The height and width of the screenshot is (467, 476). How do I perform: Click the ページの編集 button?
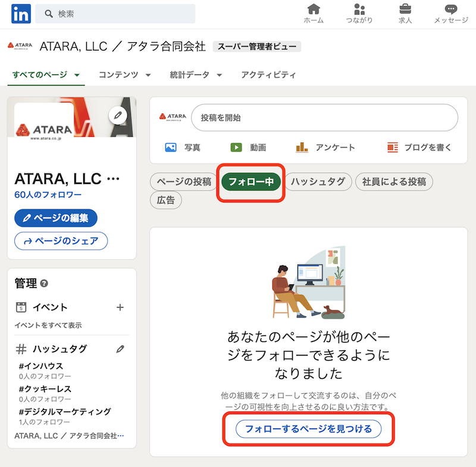(x=56, y=218)
